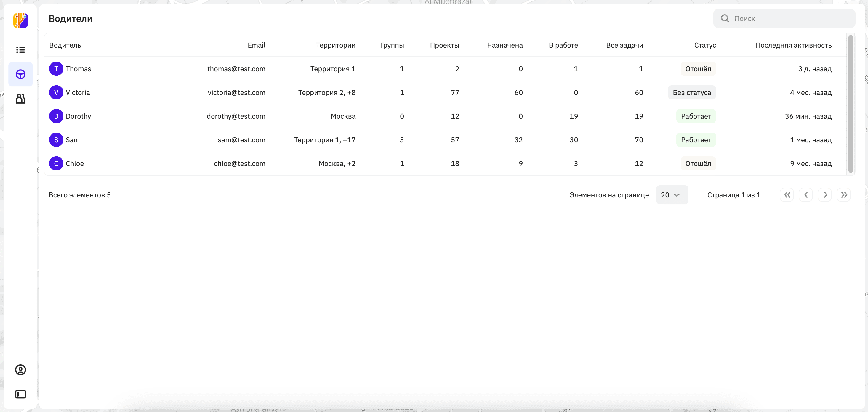Click the next page arrow
This screenshot has width=868, height=412.
click(825, 195)
